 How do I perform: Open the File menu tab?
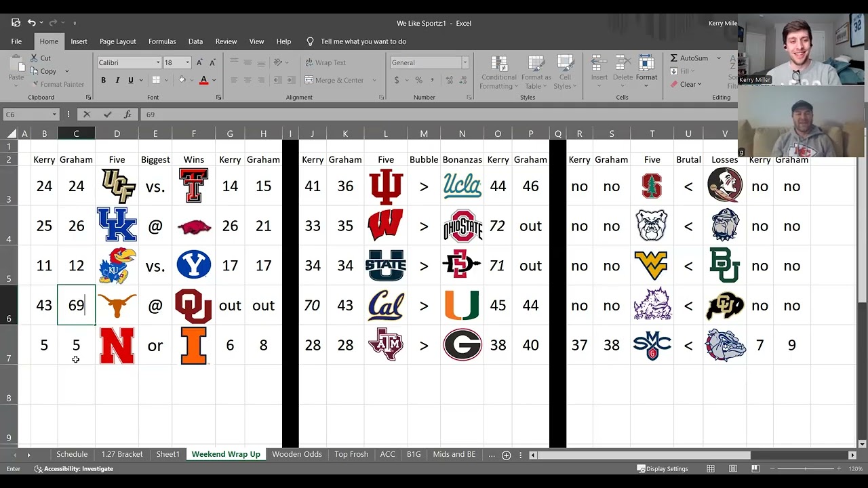coord(16,41)
